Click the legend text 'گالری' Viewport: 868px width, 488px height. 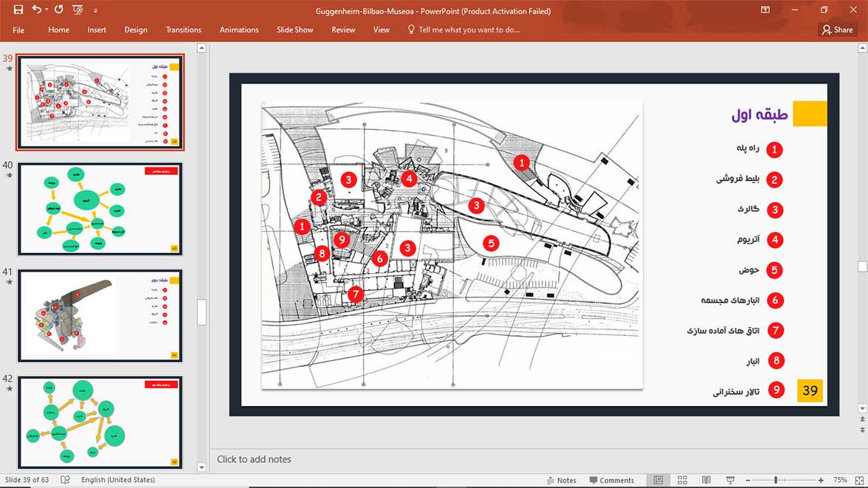(748, 209)
